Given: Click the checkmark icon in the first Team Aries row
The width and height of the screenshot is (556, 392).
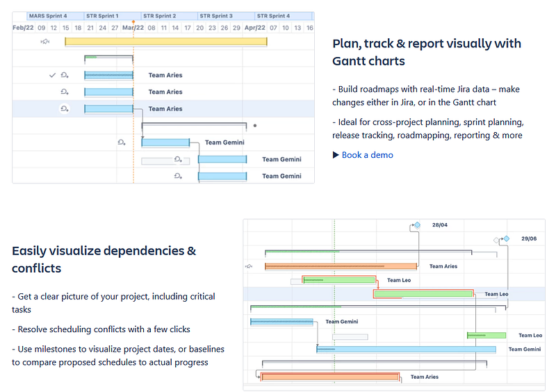Looking at the screenshot, I should (x=53, y=75).
